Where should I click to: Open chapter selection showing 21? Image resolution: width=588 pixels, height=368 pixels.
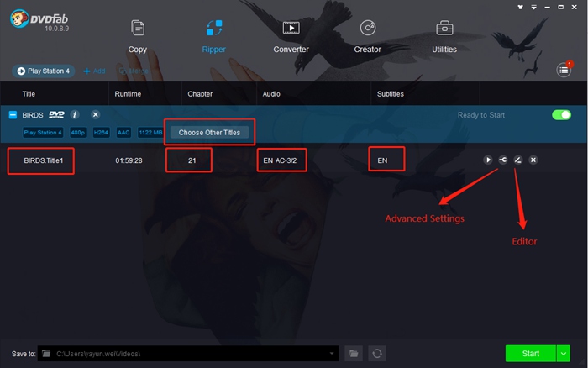pos(192,160)
